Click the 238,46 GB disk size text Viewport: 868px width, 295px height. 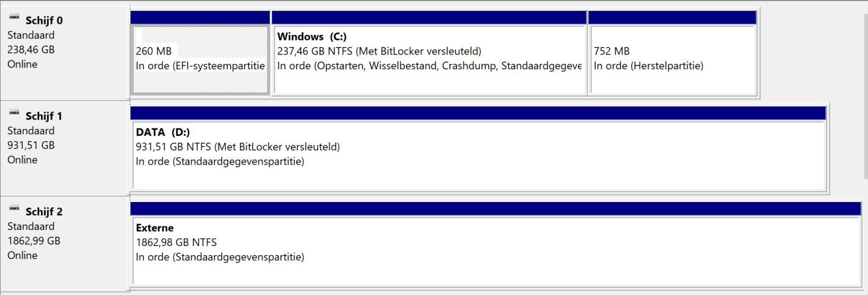point(31,50)
